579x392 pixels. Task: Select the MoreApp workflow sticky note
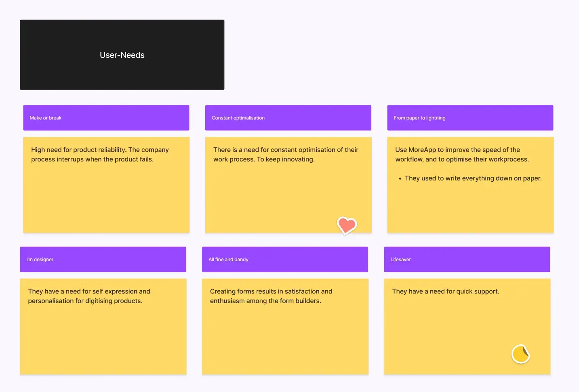(x=470, y=184)
